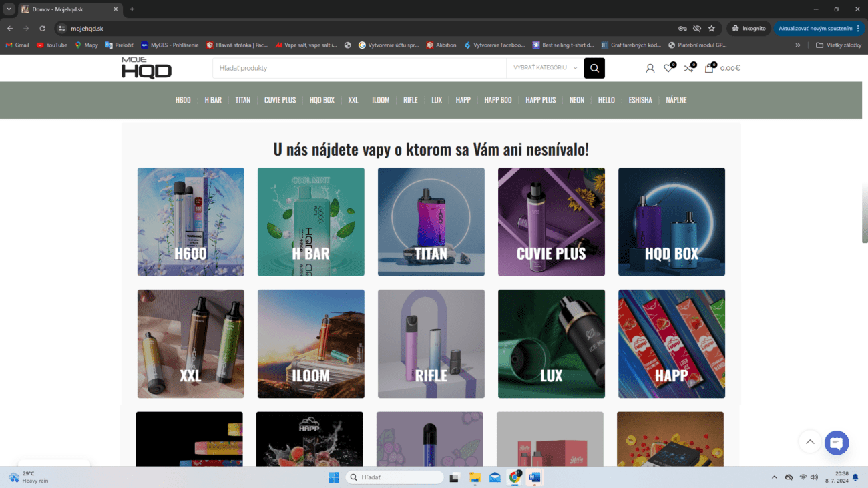Viewport: 868px width, 488px height.
Task: Open the H BAR menu item
Action: point(213,100)
